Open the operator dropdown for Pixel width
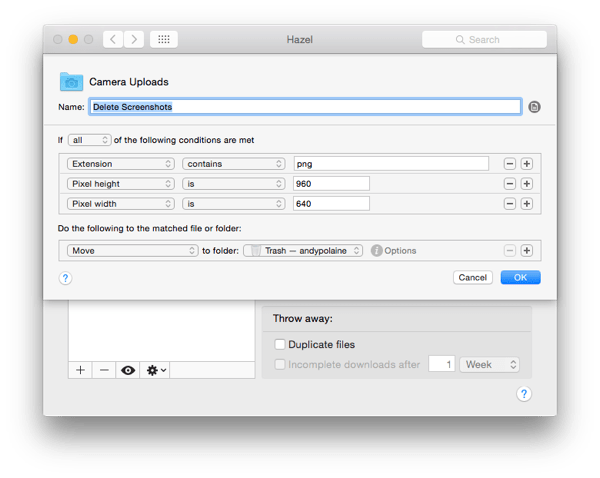The height and width of the screenshot is (478, 600). click(234, 204)
